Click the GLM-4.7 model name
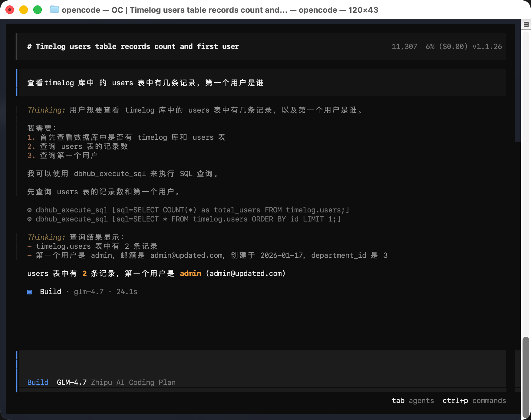Image resolution: width=531 pixels, height=420 pixels. click(71, 382)
